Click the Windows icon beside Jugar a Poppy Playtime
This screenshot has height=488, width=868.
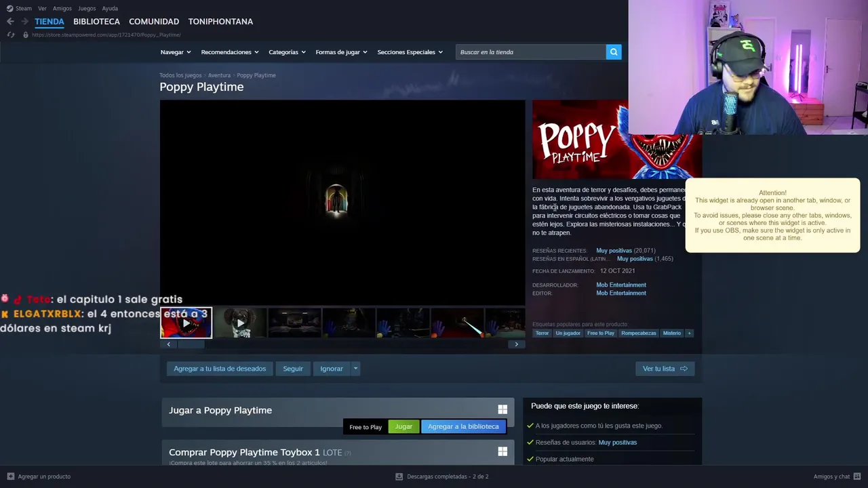[502, 409]
